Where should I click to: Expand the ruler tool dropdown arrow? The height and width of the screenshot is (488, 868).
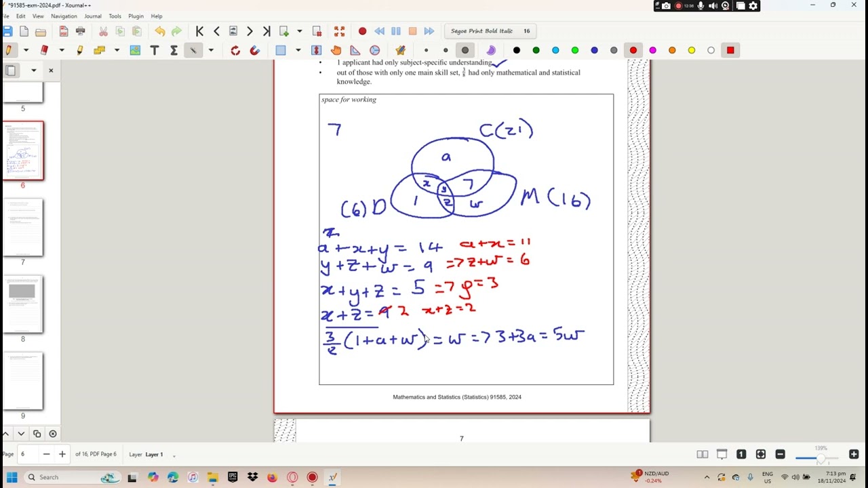tap(117, 50)
